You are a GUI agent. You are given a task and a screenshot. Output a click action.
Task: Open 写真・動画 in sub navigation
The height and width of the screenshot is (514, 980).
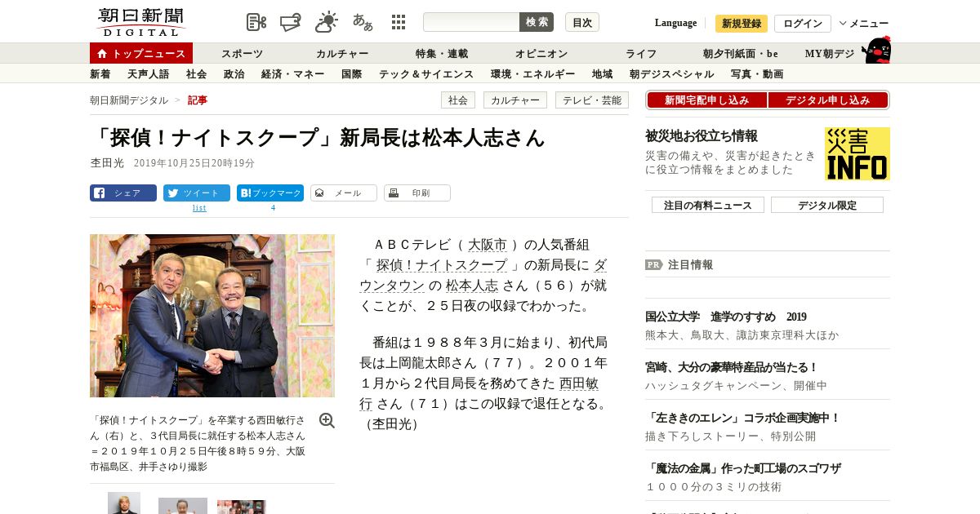[x=757, y=74]
